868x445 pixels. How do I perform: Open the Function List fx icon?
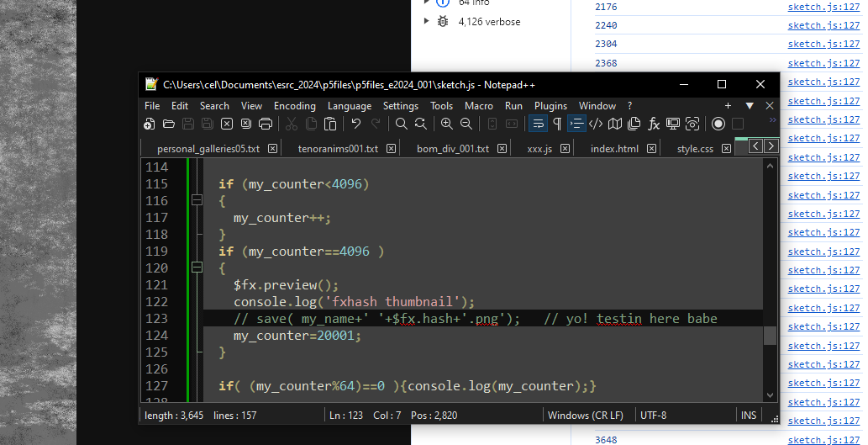pyautogui.click(x=654, y=124)
